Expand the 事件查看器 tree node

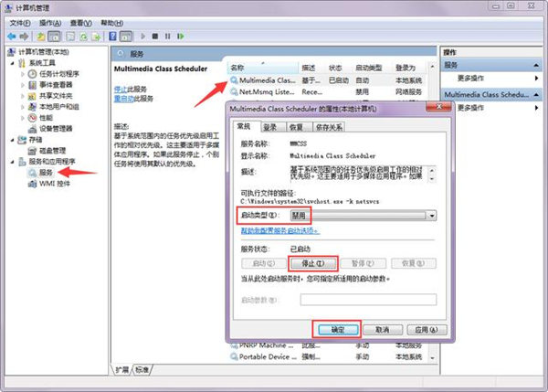click(x=23, y=85)
